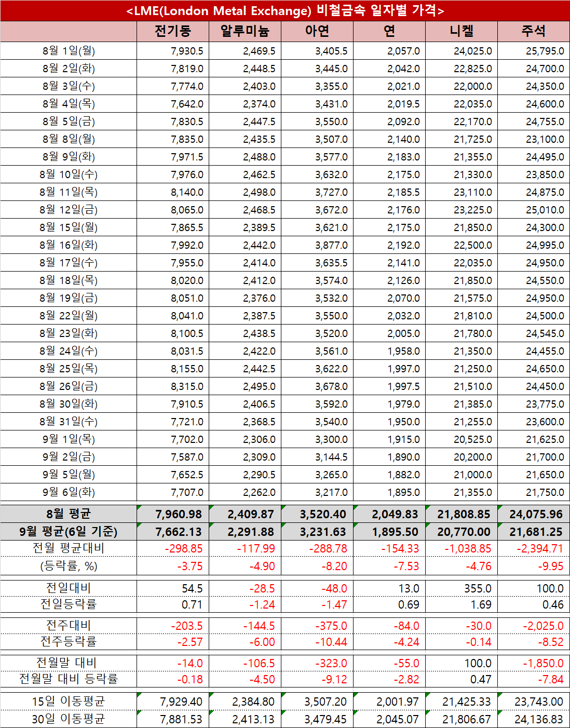Viewport: 570px width, 728px height.
Task: Click the 8월 평균 row label
Action: (69, 514)
